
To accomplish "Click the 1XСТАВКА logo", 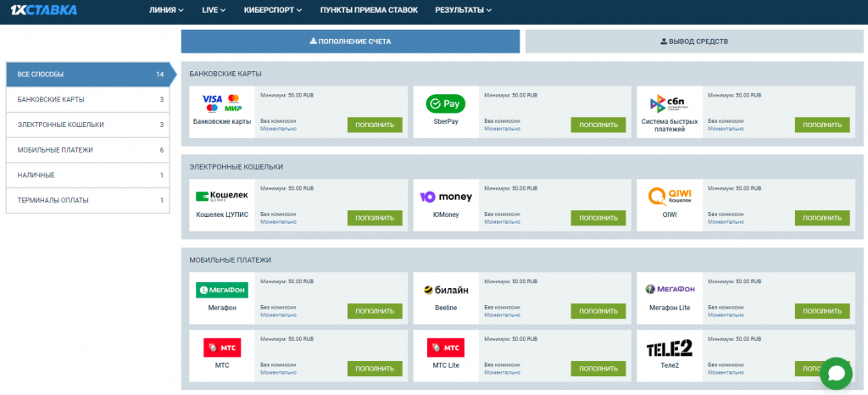I will coord(44,10).
